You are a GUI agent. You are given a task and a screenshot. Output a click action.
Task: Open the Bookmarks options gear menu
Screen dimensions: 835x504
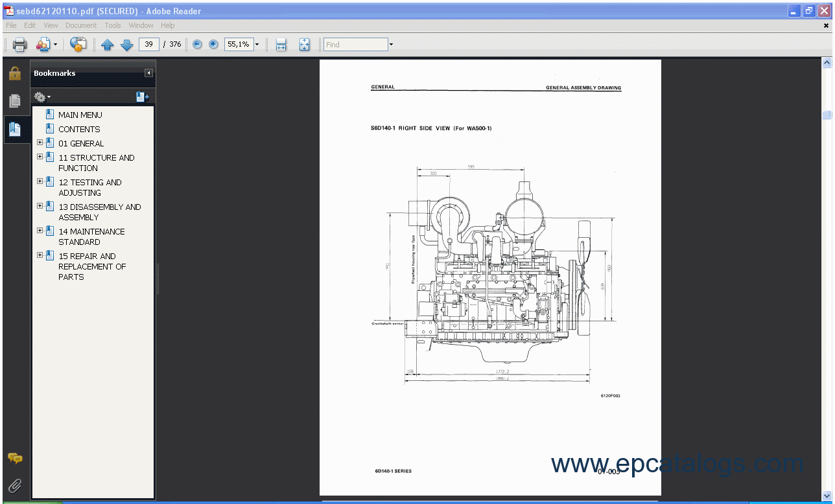(x=41, y=97)
